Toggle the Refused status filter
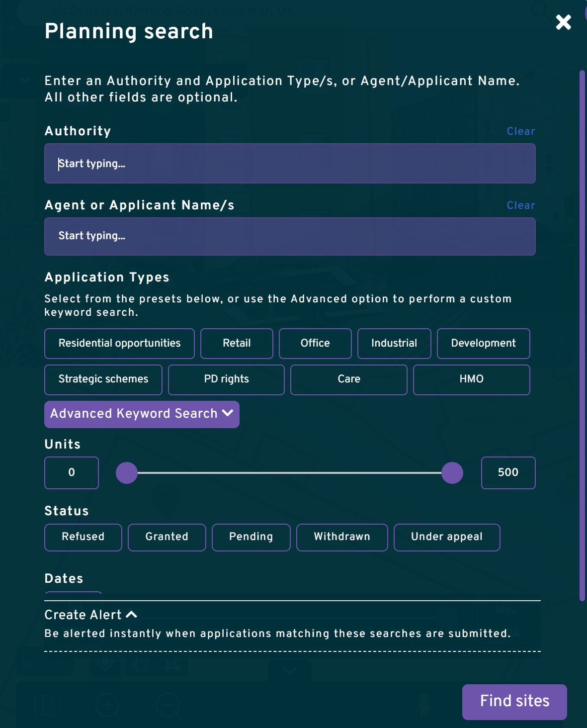The width and height of the screenshot is (587, 728). [83, 537]
